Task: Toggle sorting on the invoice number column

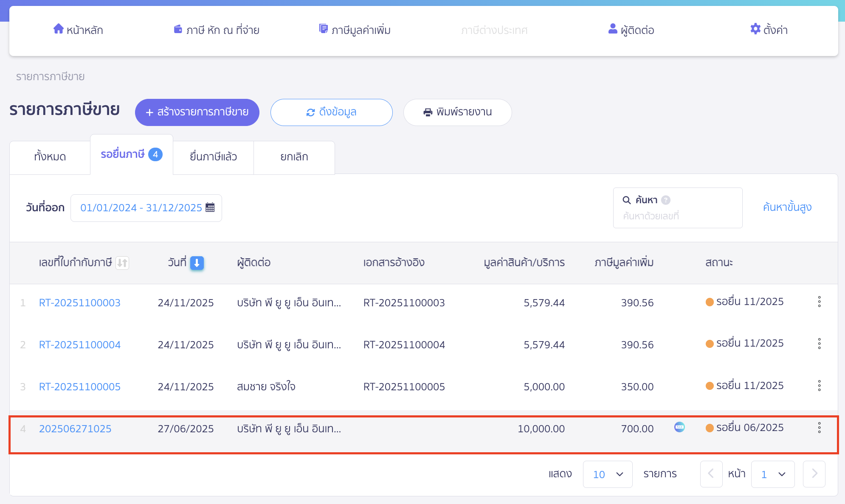Action: 122,263
